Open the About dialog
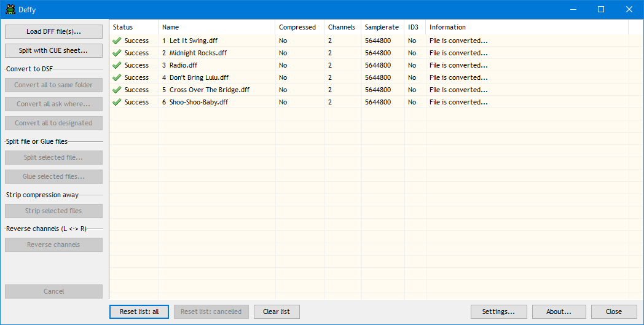 559,311
